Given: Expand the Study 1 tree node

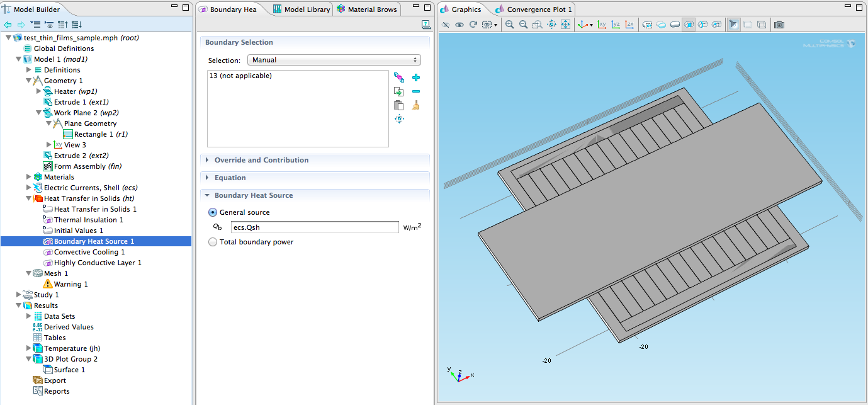Looking at the screenshot, I should point(18,295).
